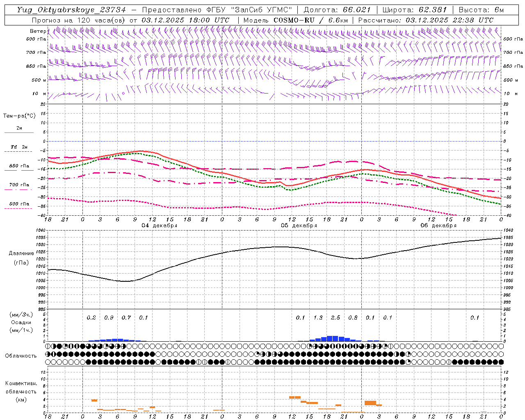This screenshot has width=525, height=420.
Task: Click the 3-hour precipitation value 0.7
Action: [x=126, y=318]
